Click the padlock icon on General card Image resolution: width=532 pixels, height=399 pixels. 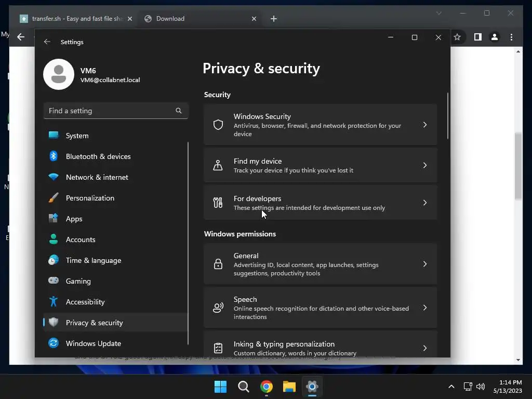218,264
